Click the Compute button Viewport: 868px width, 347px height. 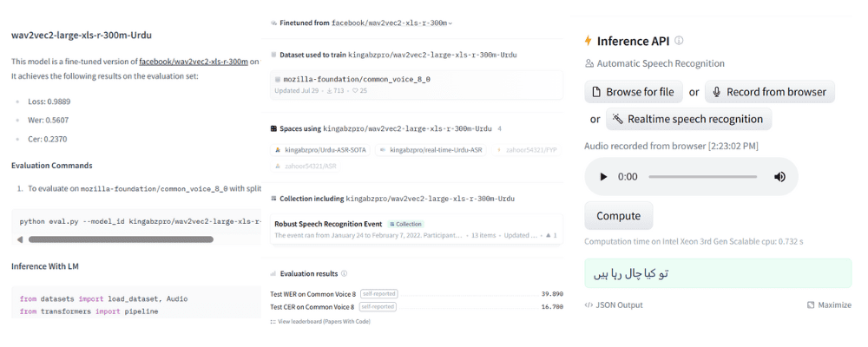tap(618, 216)
